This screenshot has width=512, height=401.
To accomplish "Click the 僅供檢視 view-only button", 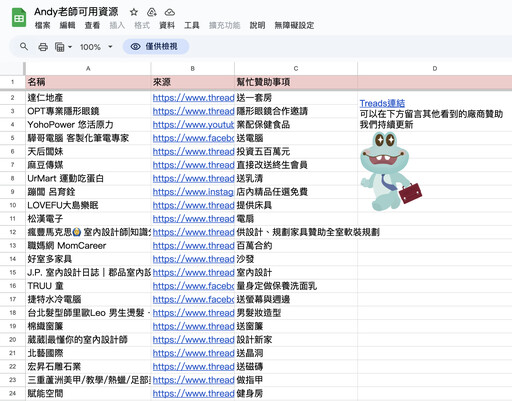I will click(156, 47).
